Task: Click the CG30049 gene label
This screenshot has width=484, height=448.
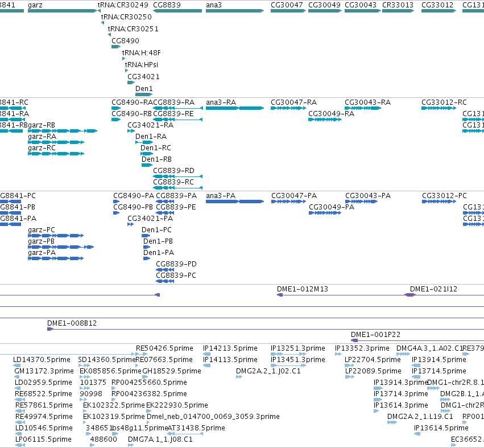Action: coord(324,5)
